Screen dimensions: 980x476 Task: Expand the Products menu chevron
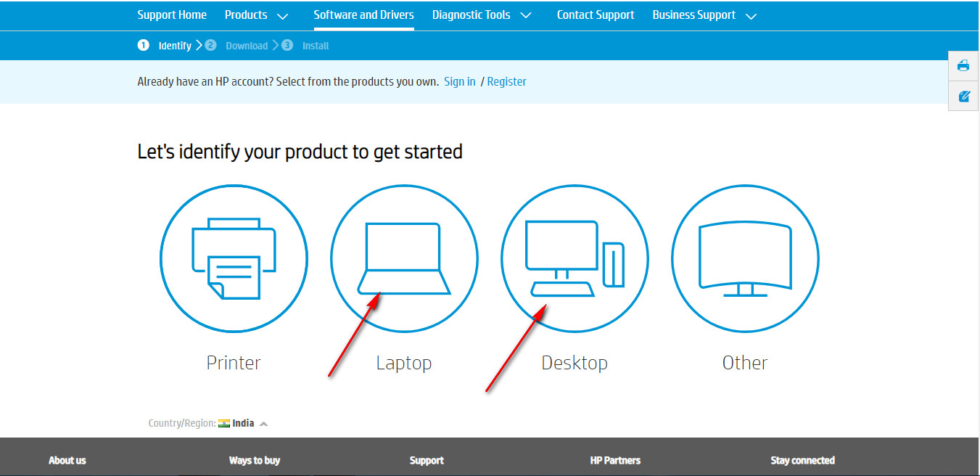tap(283, 16)
